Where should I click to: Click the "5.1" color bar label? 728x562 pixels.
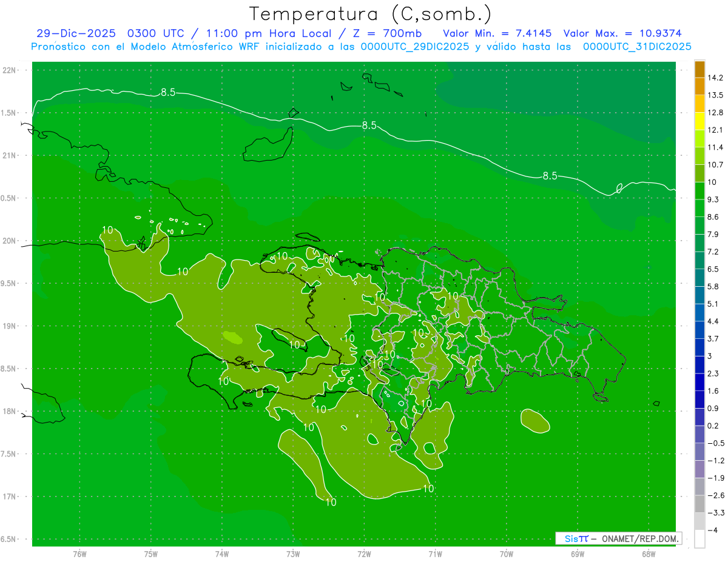pyautogui.click(x=713, y=304)
